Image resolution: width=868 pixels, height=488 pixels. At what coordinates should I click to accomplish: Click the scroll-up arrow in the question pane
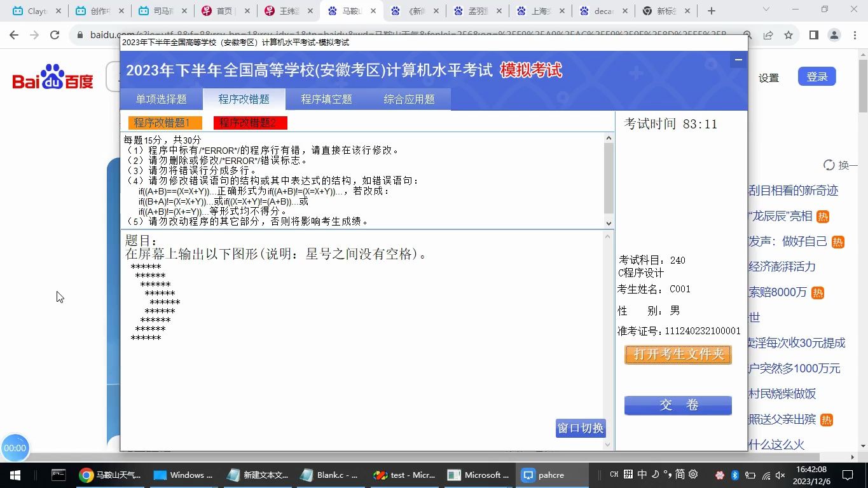(x=609, y=236)
